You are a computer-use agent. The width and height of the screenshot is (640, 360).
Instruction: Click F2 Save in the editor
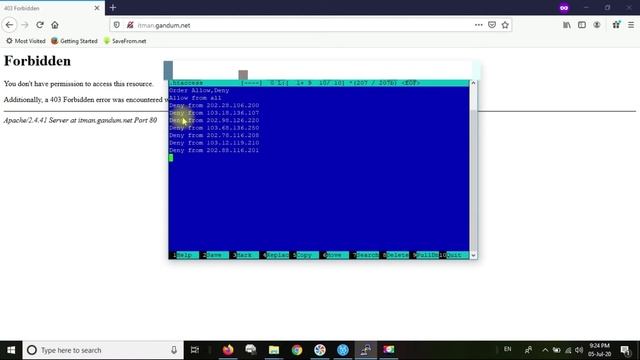click(x=215, y=255)
